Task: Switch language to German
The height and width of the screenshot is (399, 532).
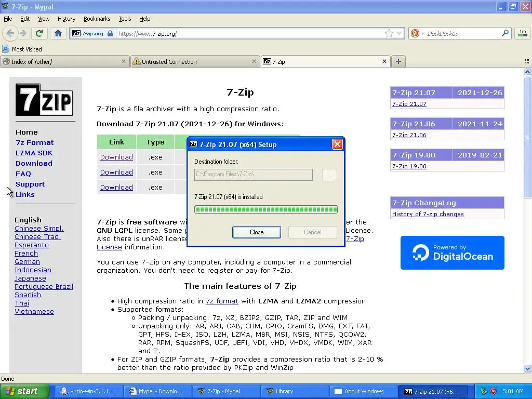Action: coord(27,262)
